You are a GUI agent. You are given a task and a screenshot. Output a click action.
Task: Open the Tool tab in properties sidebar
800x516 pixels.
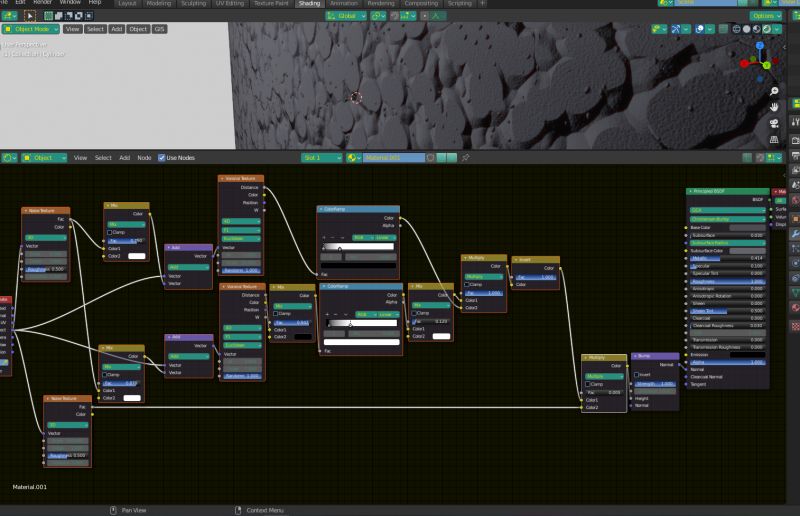795,121
